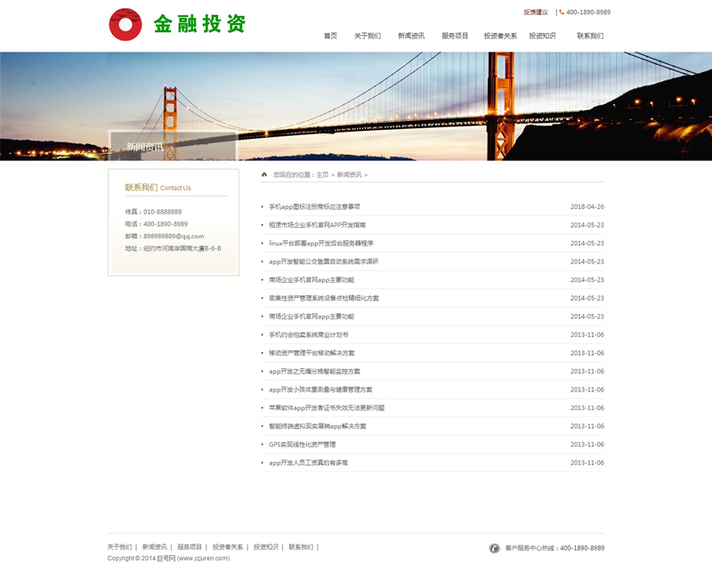Click 投资知识 link in the footer
712x588 pixels.
point(265,547)
